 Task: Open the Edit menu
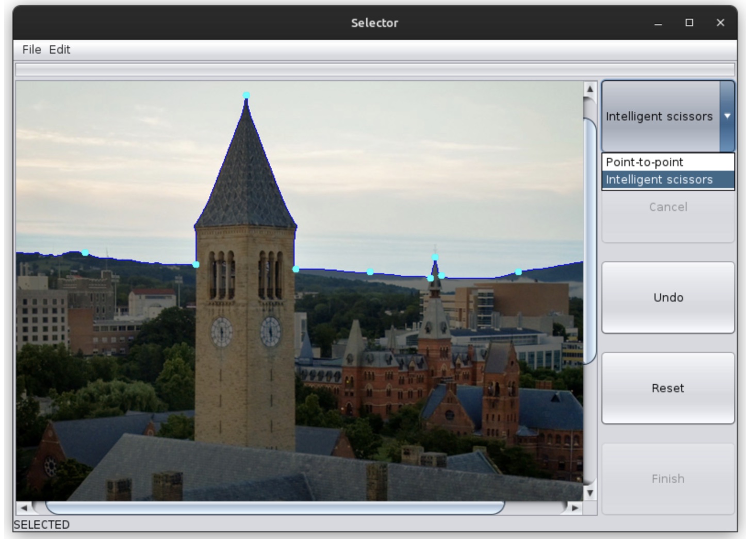click(x=60, y=49)
